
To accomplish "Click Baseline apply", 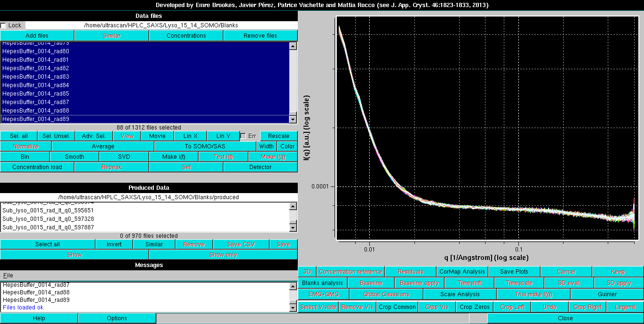I will 419,283.
